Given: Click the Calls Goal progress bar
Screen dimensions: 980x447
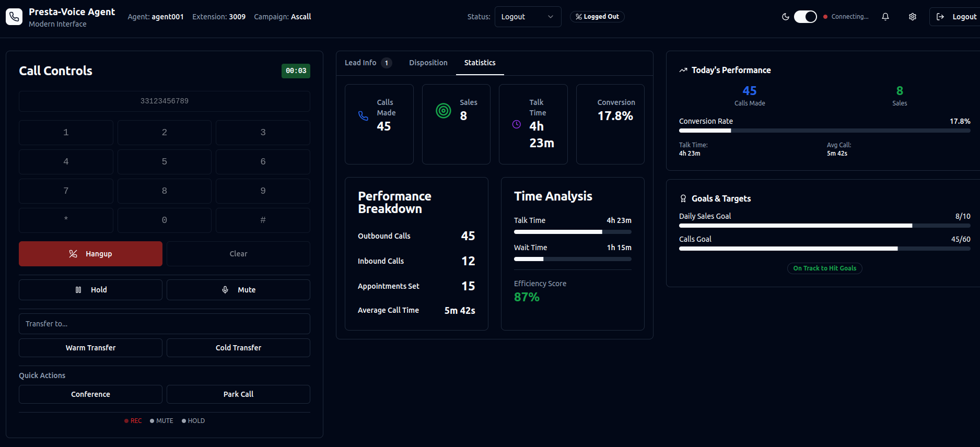Looking at the screenshot, I should coord(825,249).
